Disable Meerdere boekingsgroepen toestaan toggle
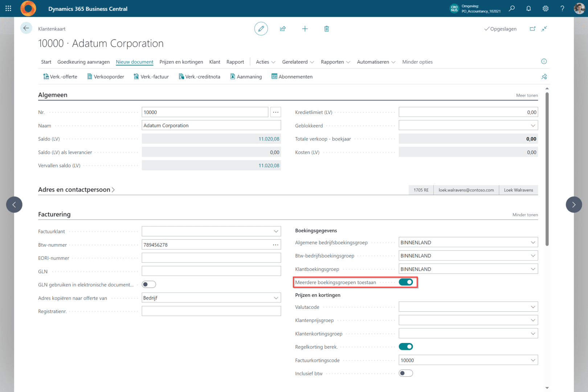 point(406,282)
